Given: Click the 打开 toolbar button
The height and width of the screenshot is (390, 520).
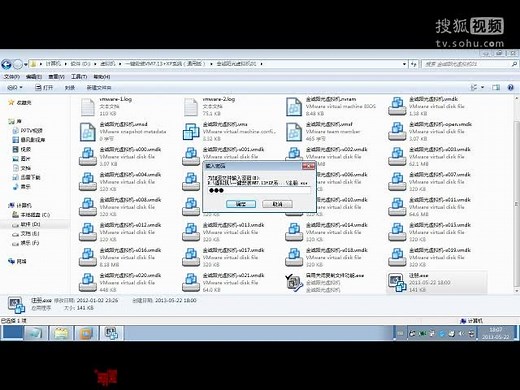Looking at the screenshot, I should 44,87.
